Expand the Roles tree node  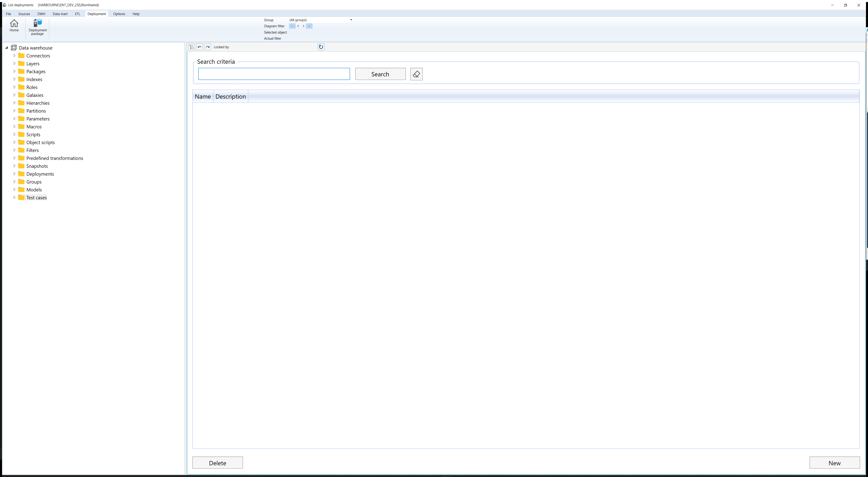[14, 87]
